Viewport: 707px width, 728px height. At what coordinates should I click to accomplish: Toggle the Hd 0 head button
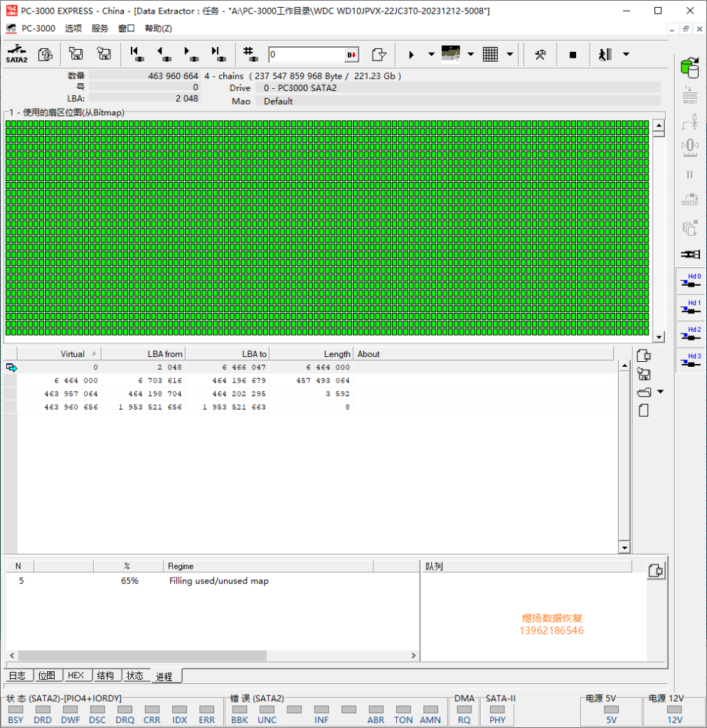[x=691, y=280]
